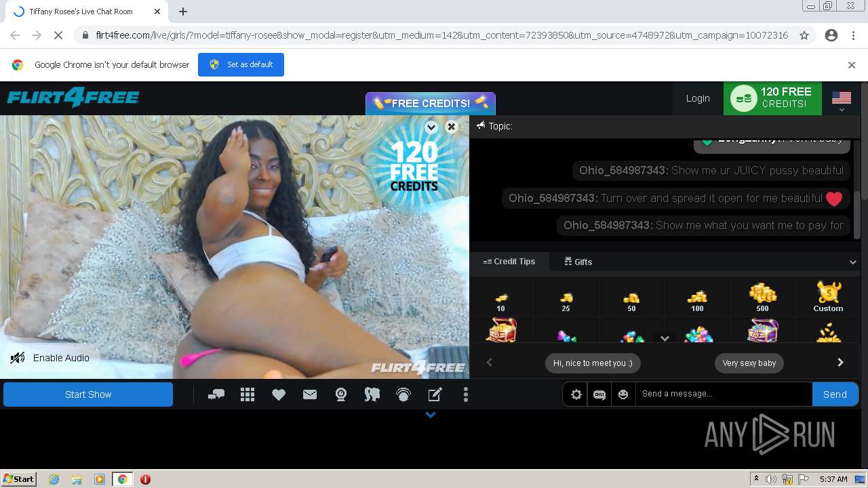This screenshot has height=488, width=868.
Task: Open the emoji smiley picker
Action: coord(623,394)
